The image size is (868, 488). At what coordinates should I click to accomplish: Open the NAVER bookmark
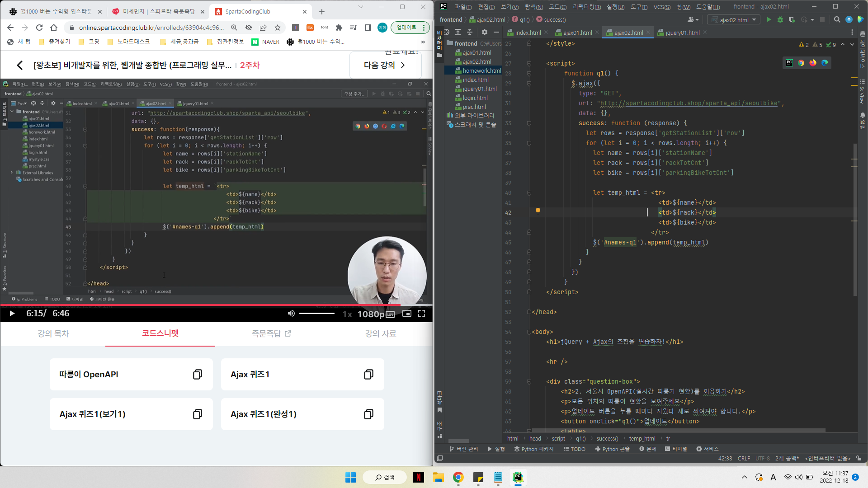266,42
